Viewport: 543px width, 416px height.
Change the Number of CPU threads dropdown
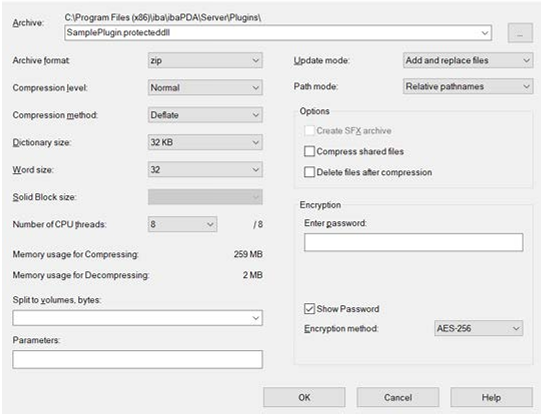[183, 224]
